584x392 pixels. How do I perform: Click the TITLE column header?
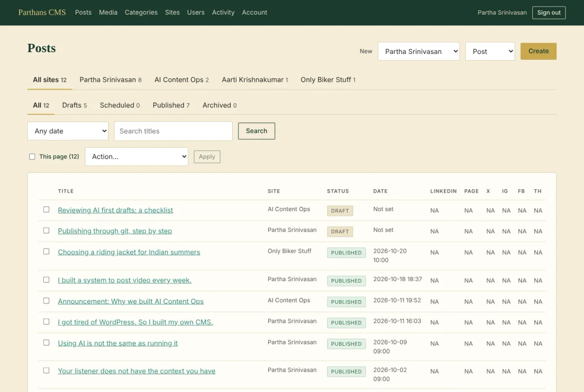coord(66,191)
